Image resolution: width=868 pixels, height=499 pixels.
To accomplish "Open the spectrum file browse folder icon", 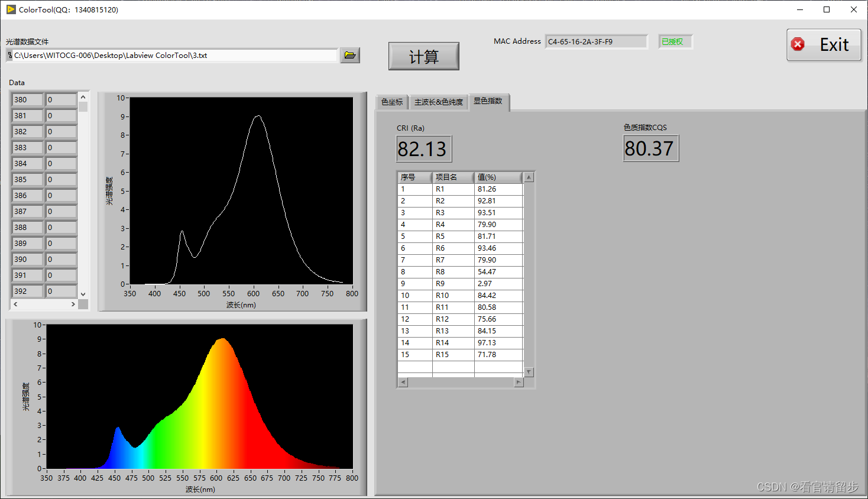I will (350, 56).
